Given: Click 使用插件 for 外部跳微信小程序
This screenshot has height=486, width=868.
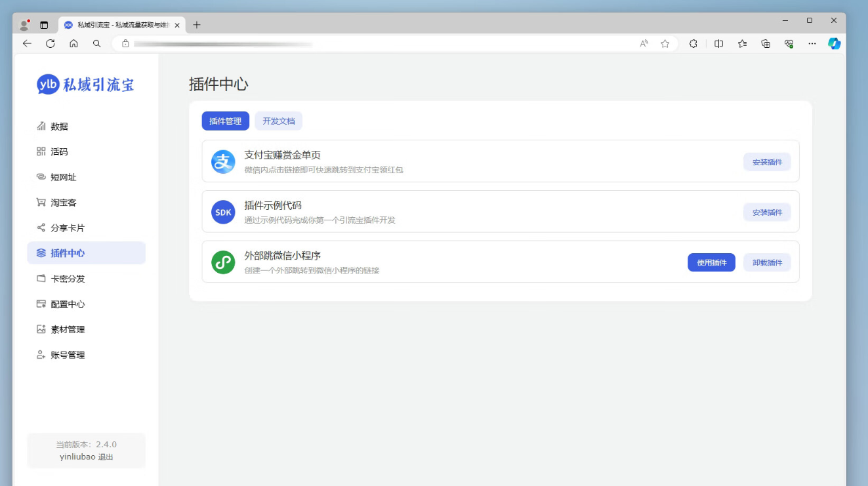Looking at the screenshot, I should [x=711, y=262].
